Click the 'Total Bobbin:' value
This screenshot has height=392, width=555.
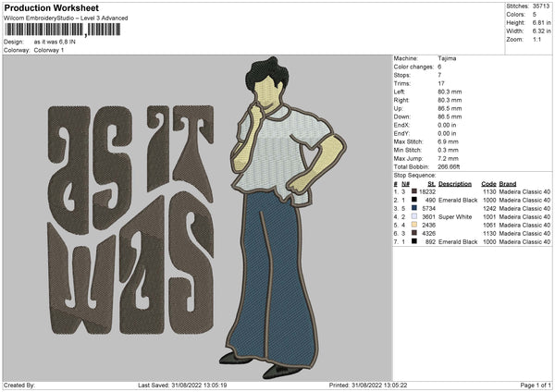point(449,167)
